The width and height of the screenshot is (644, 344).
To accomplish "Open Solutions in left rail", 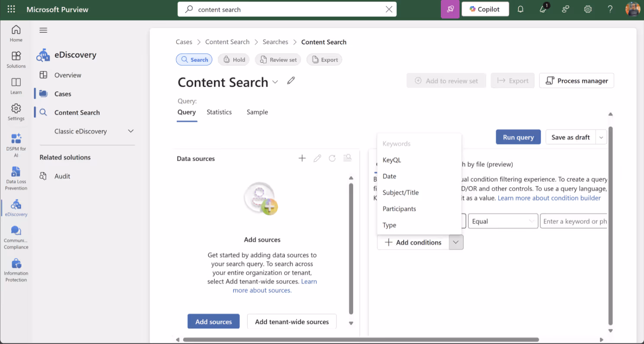I will click(x=16, y=60).
